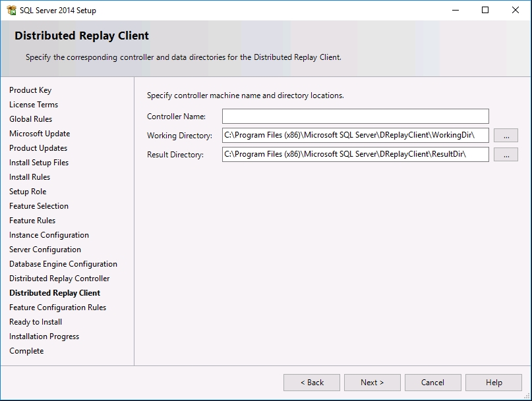Browse for the Working Directory folder
The height and width of the screenshot is (401, 532).
click(x=506, y=135)
